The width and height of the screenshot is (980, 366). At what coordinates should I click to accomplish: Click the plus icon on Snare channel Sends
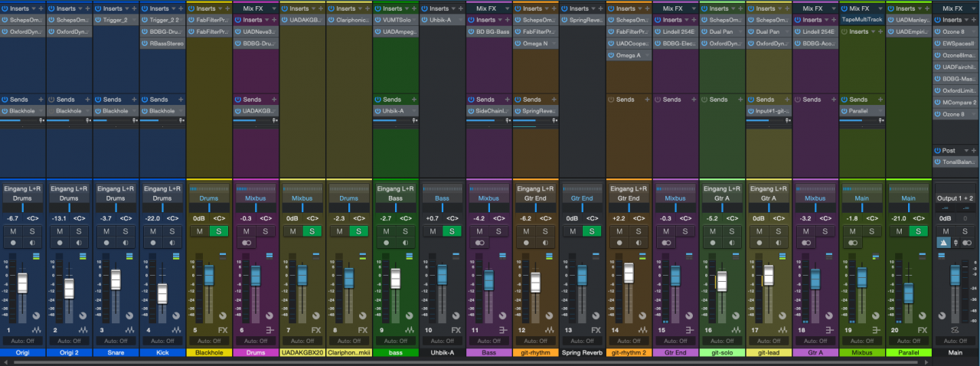coord(135,99)
